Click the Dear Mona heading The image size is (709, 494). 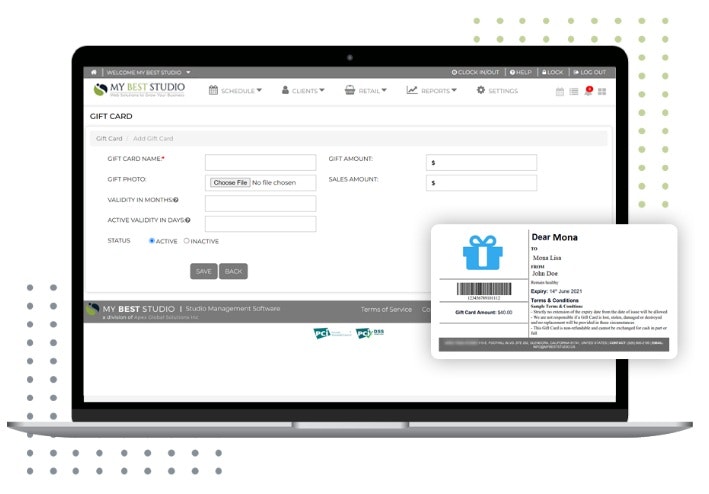click(x=554, y=237)
